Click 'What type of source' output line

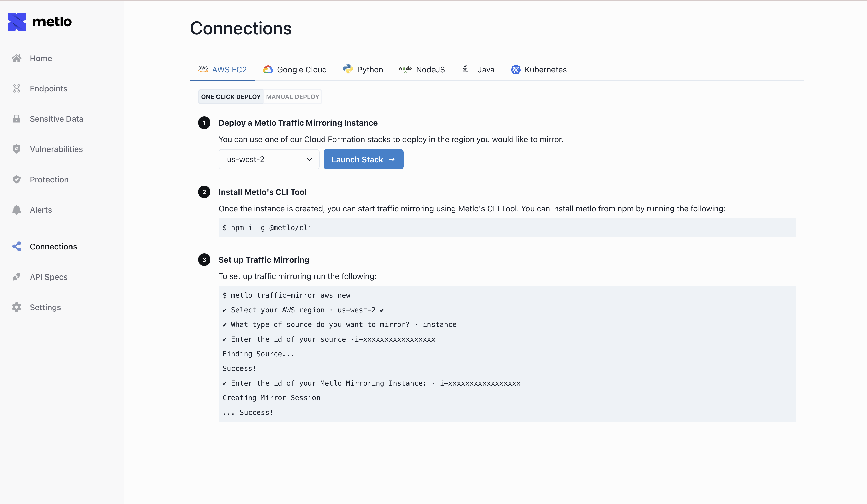[x=340, y=324]
